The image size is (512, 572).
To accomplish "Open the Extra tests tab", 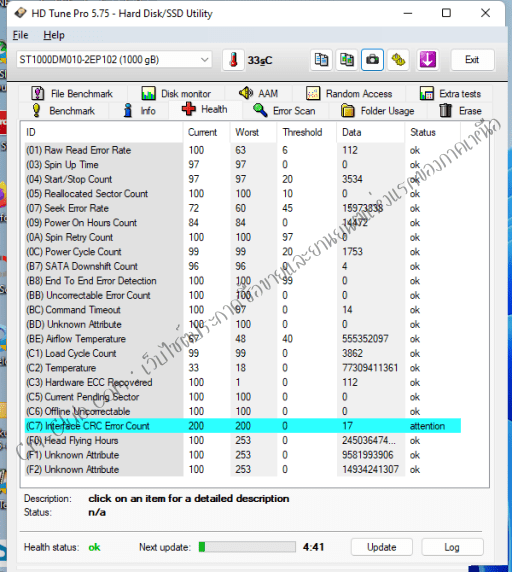I will coord(450,94).
